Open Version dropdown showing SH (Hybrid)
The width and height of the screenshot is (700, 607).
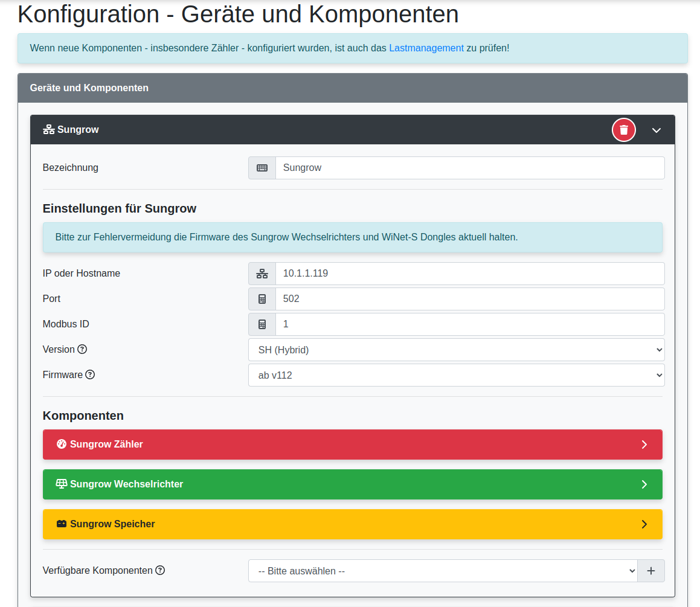pyautogui.click(x=456, y=350)
